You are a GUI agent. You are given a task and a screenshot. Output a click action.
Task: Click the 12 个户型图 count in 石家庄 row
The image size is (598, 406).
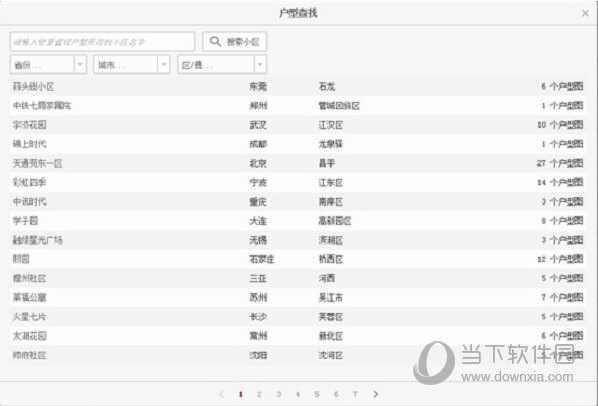(560, 259)
